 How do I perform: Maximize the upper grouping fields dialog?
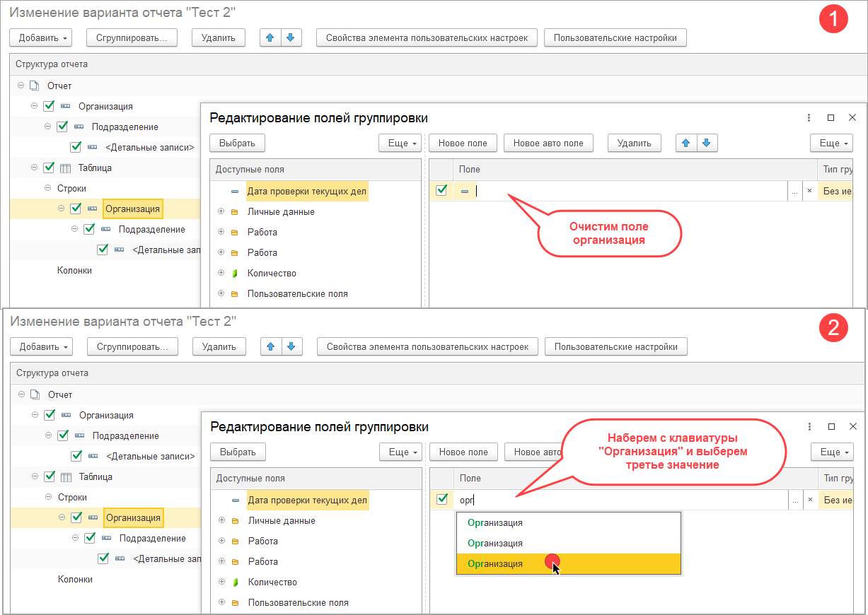[x=831, y=118]
